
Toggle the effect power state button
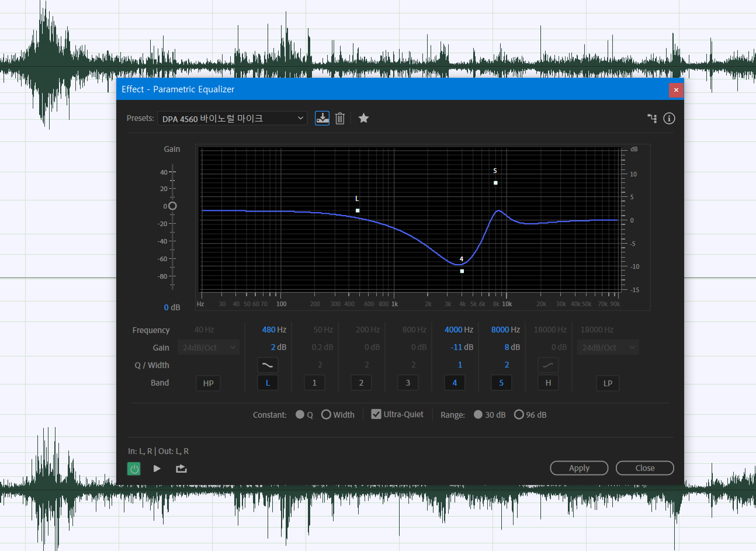click(134, 469)
